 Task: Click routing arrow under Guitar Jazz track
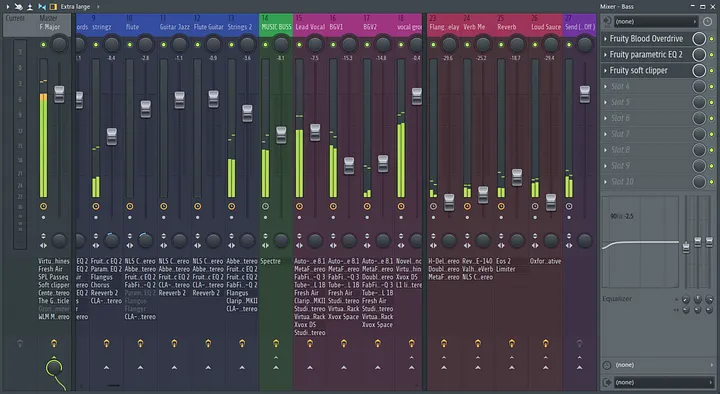174,367
